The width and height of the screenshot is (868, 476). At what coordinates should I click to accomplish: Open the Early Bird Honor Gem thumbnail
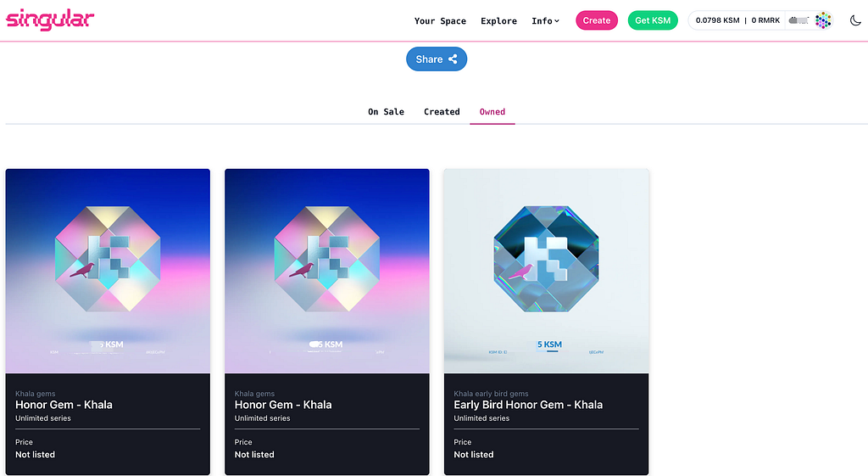click(546, 271)
